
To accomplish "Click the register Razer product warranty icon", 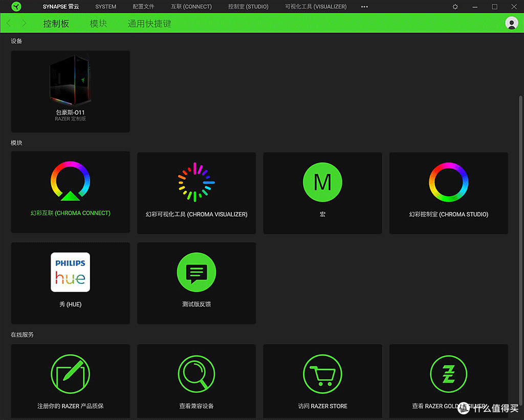I will (x=70, y=374).
